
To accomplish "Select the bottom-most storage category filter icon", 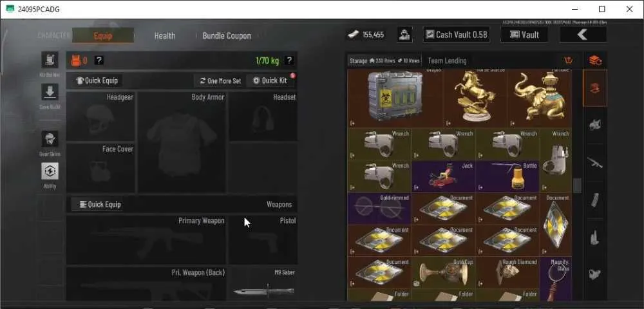I will 595,274.
